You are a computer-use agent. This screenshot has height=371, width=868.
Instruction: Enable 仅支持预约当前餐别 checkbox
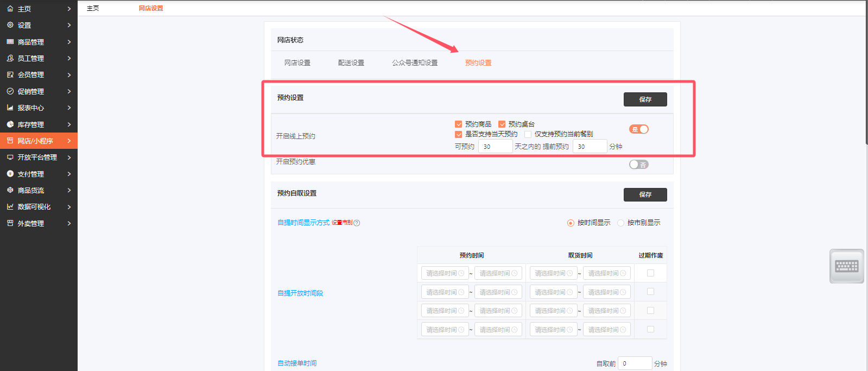pos(528,134)
